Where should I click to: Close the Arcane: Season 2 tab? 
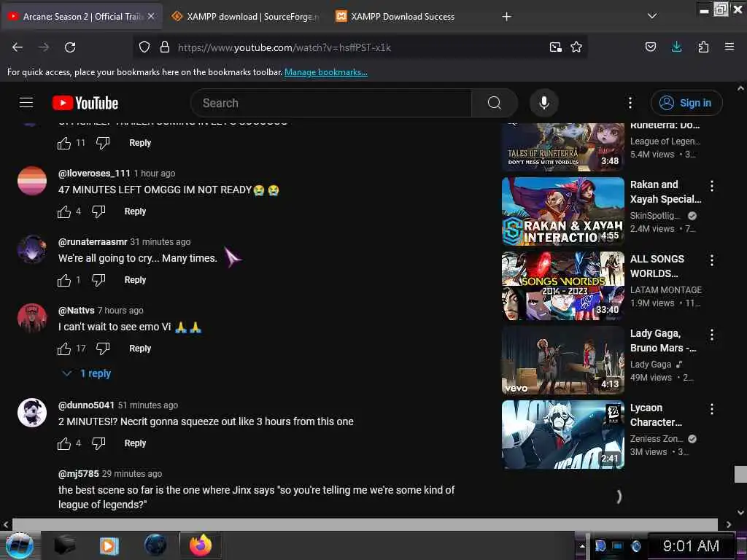pos(151,16)
